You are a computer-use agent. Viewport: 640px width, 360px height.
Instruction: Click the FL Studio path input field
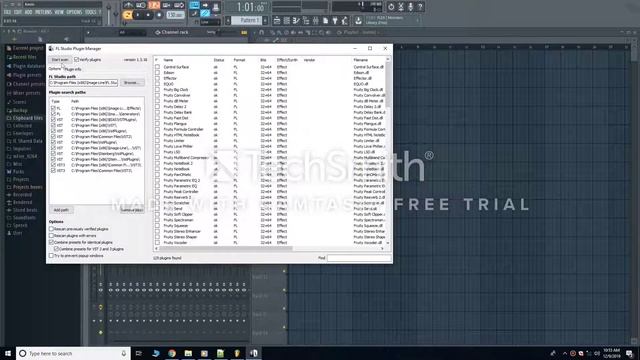coord(83,83)
